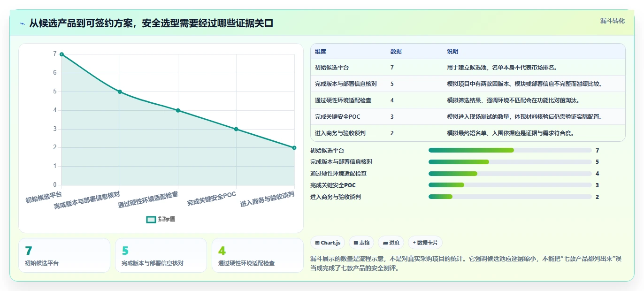Click the 完成关键安全POC x-axis label in chart

[212, 199]
